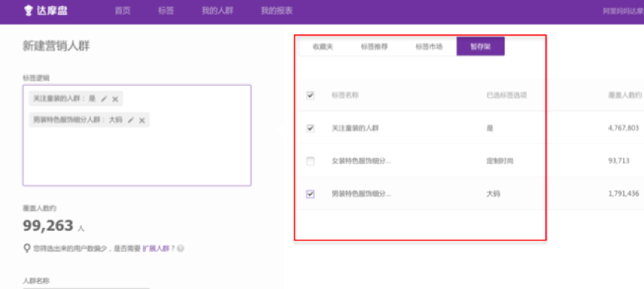This screenshot has width=644, height=289.
Task: Click the help question mark after 扩展人群
Action: 181,248
